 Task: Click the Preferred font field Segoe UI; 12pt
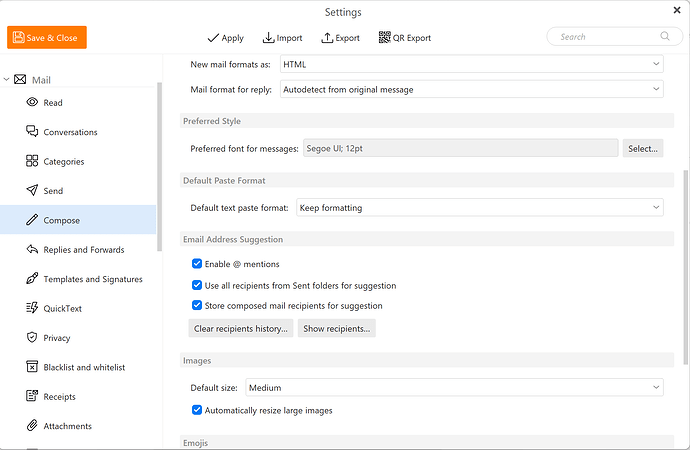[460, 148]
